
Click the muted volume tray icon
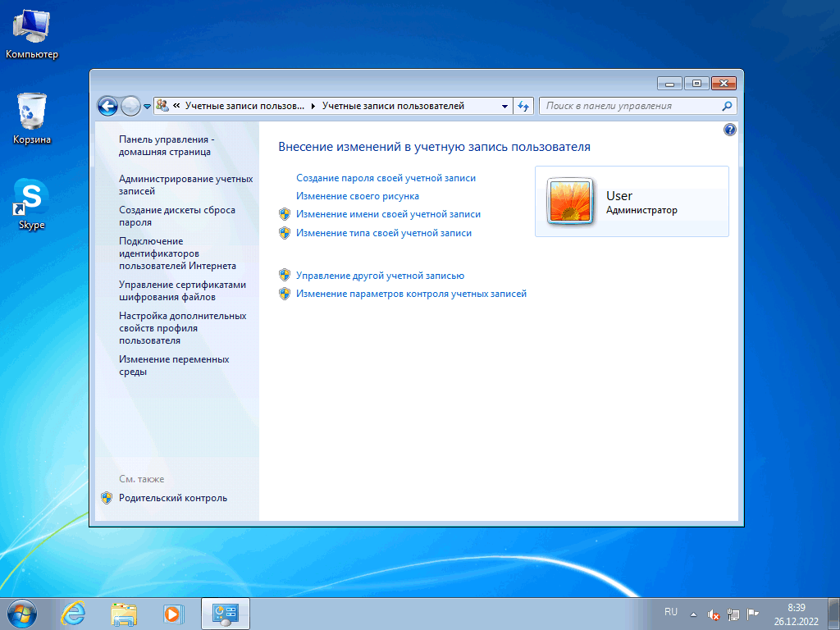[x=713, y=614]
